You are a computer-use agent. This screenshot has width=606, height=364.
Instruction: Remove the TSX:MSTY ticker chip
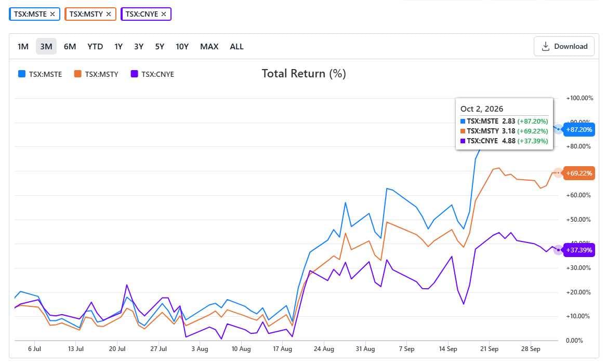pyautogui.click(x=109, y=15)
